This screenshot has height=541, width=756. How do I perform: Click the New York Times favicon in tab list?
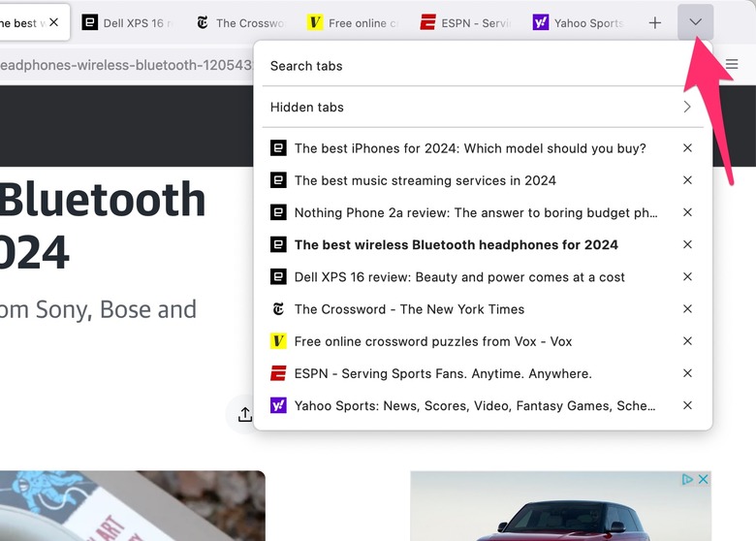278,309
